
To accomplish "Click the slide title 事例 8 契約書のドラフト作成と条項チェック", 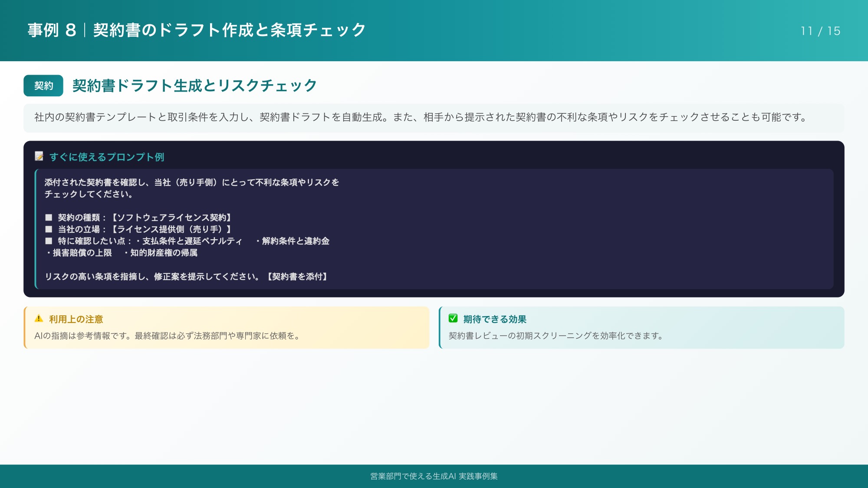I will tap(197, 30).
